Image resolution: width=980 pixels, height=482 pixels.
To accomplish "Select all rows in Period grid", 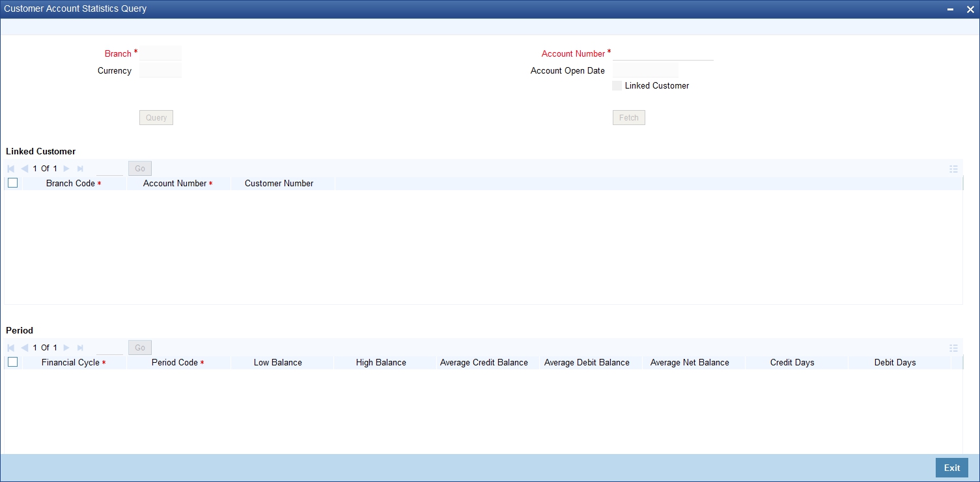I will click(12, 362).
